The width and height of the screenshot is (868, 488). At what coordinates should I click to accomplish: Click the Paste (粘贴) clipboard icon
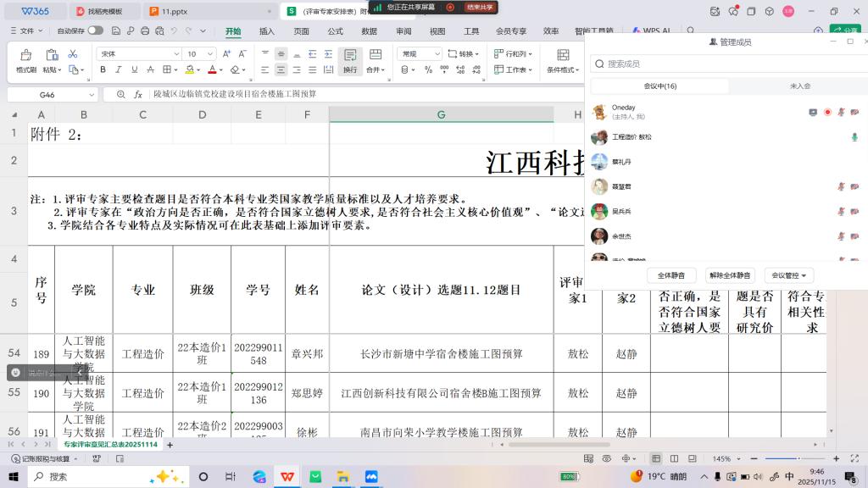click(x=52, y=55)
